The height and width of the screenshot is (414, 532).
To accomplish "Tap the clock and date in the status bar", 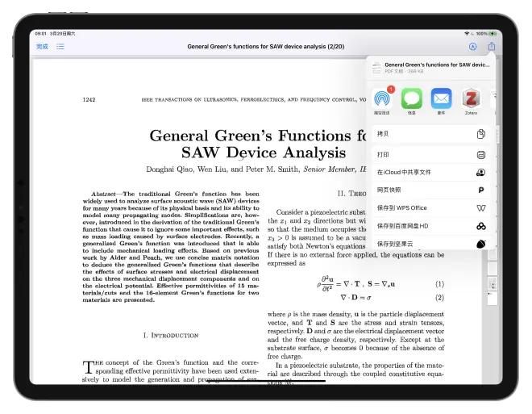I will tap(55, 34).
